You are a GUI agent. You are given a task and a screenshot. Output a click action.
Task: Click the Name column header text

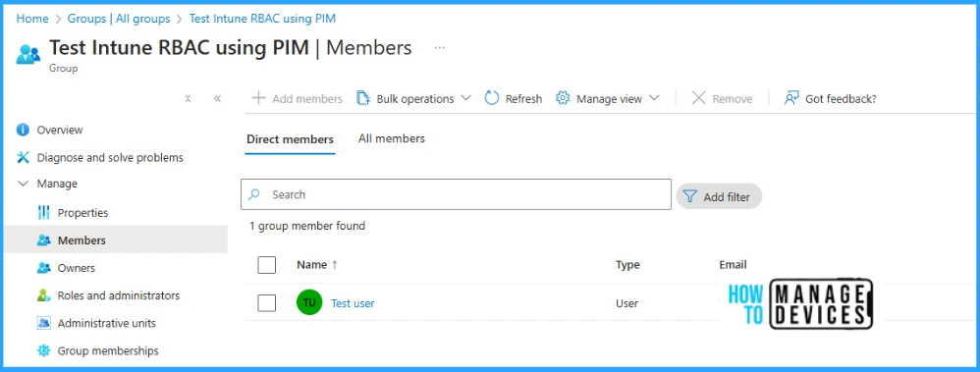pos(312,264)
